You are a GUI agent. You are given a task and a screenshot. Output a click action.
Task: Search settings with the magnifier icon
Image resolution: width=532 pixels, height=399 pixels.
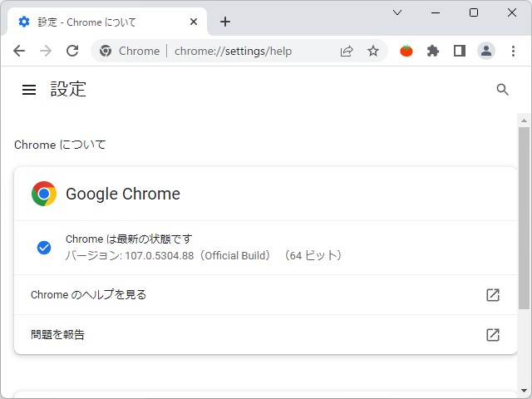[x=502, y=90]
